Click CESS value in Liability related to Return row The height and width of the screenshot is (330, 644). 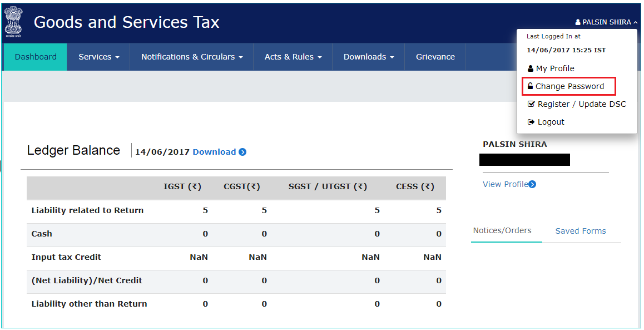[439, 210]
